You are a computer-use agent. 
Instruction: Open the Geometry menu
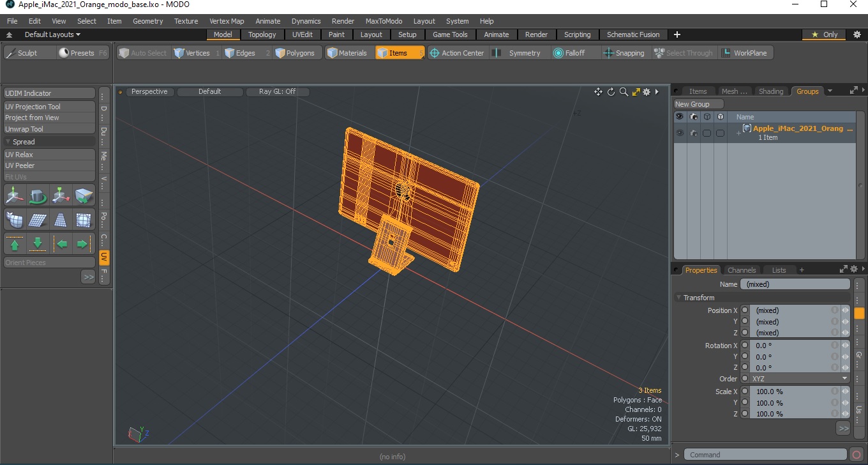(148, 21)
